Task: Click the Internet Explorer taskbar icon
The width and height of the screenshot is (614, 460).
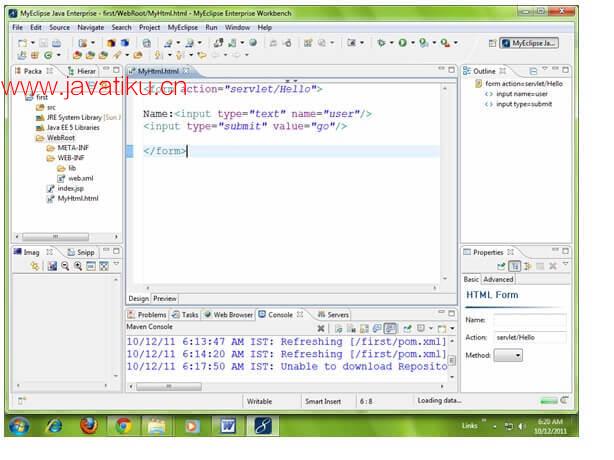Action: click(54, 425)
